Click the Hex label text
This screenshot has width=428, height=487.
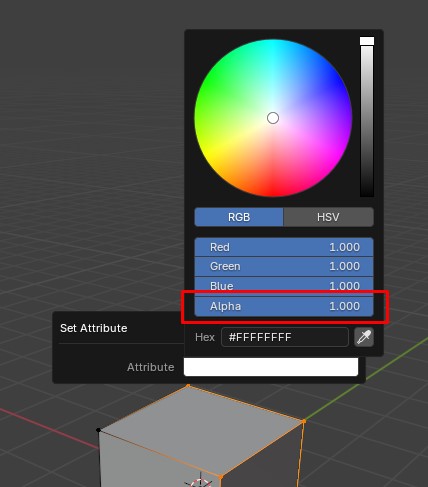(x=205, y=337)
